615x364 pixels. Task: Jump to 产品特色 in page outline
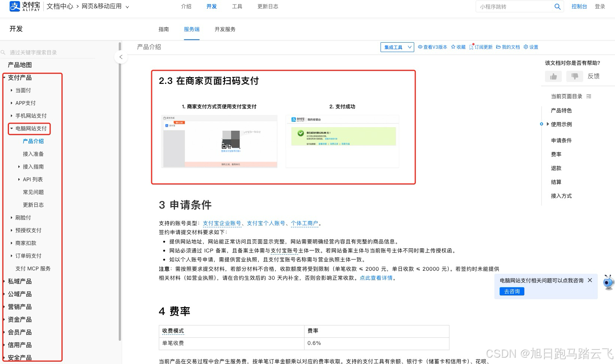click(x=561, y=110)
